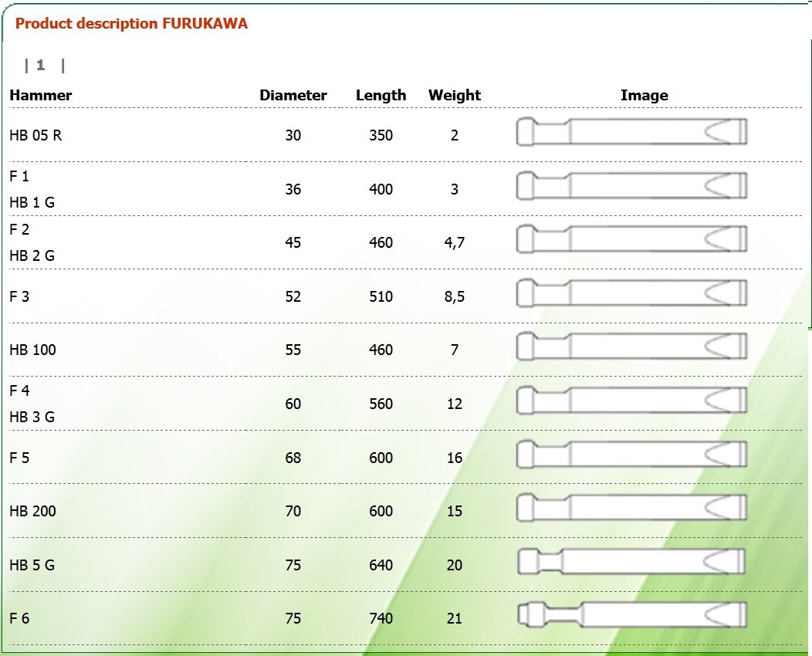Open the HB 200 tool image

pos(632,507)
